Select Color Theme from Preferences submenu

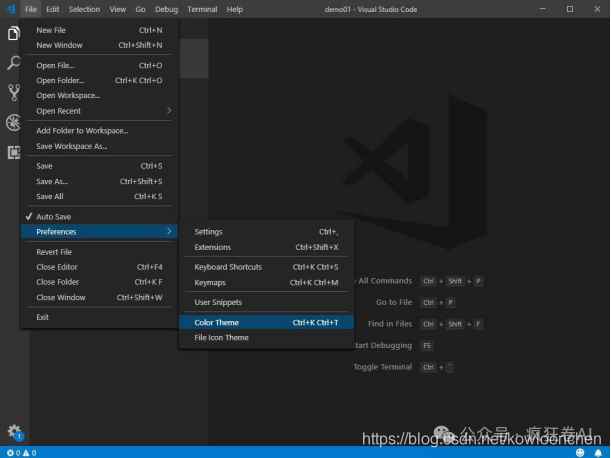tap(216, 323)
